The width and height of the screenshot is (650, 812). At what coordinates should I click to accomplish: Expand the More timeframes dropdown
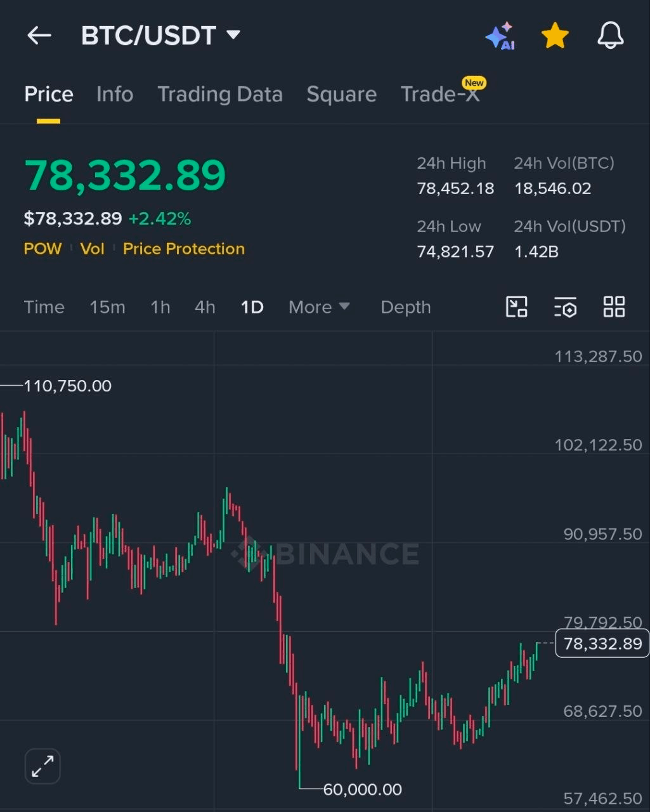pyautogui.click(x=319, y=307)
